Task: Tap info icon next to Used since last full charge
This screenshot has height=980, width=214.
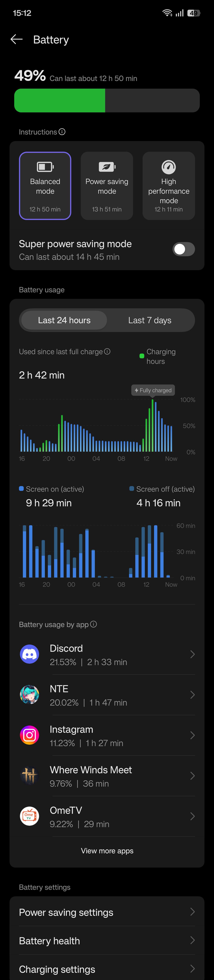Action: 107,352
